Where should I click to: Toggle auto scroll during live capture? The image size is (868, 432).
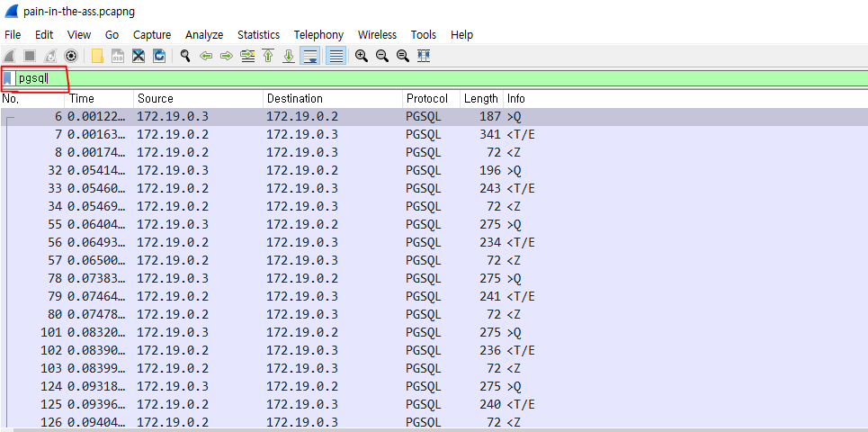point(310,56)
